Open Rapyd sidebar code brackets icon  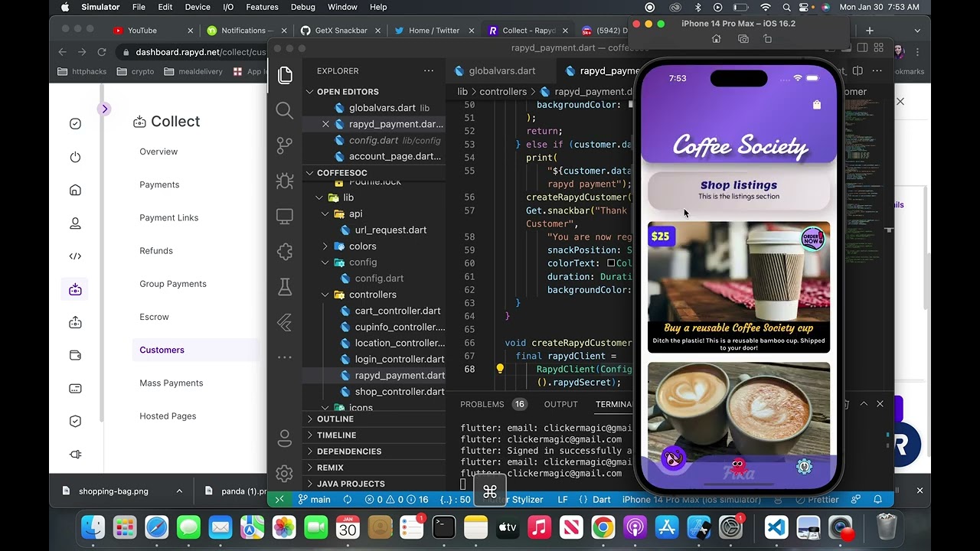(75, 256)
